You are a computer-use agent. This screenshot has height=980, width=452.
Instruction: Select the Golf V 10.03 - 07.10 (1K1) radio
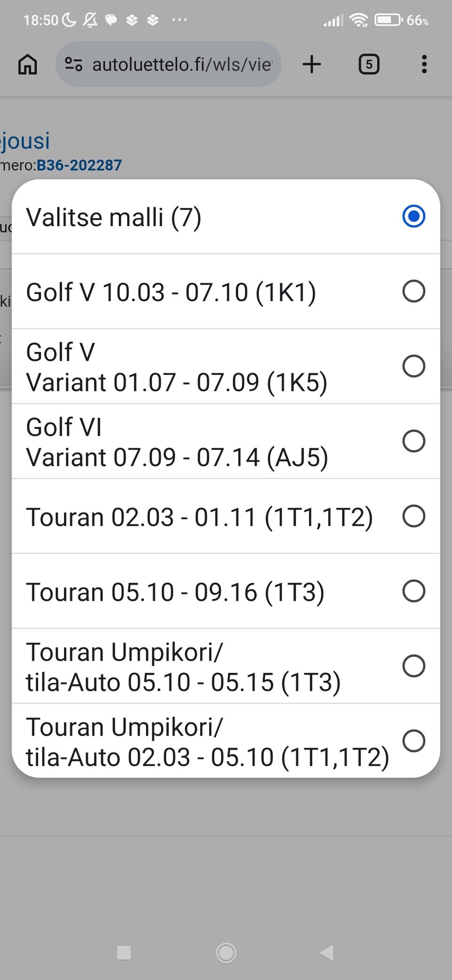click(x=414, y=291)
